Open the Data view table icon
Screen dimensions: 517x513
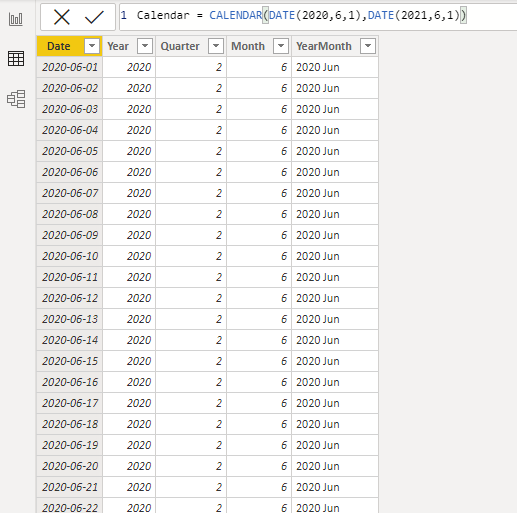pyautogui.click(x=16, y=59)
